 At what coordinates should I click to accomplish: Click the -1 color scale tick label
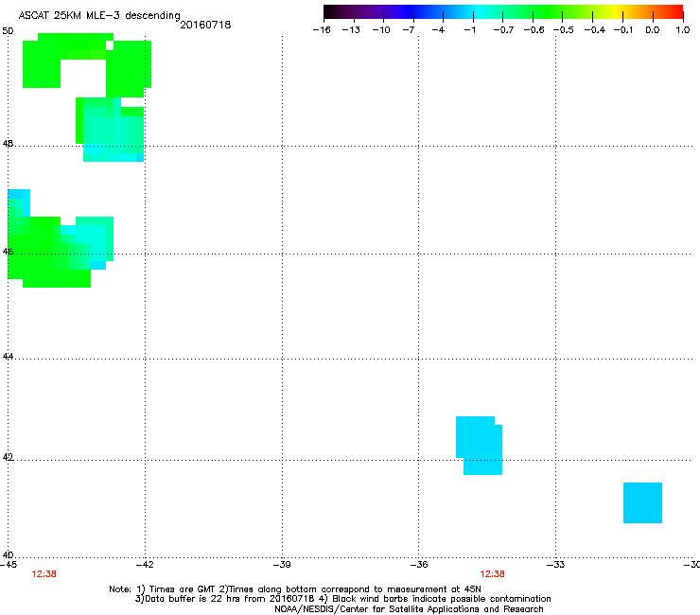469,30
